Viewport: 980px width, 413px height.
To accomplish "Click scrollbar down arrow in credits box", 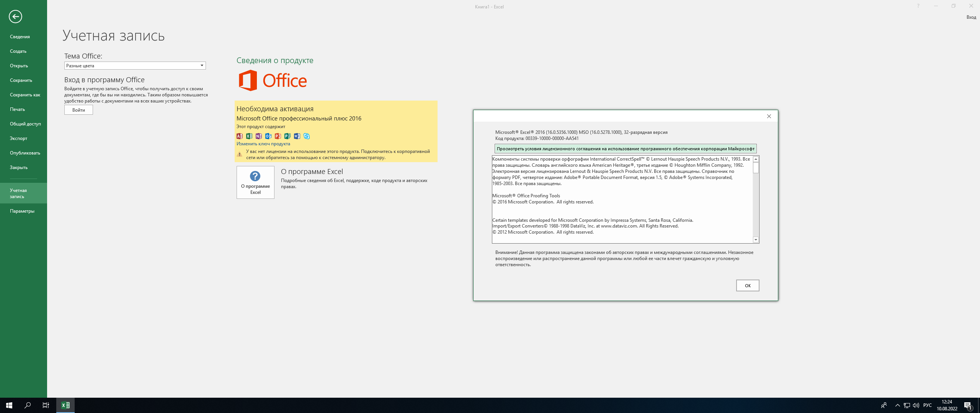I will (x=756, y=240).
